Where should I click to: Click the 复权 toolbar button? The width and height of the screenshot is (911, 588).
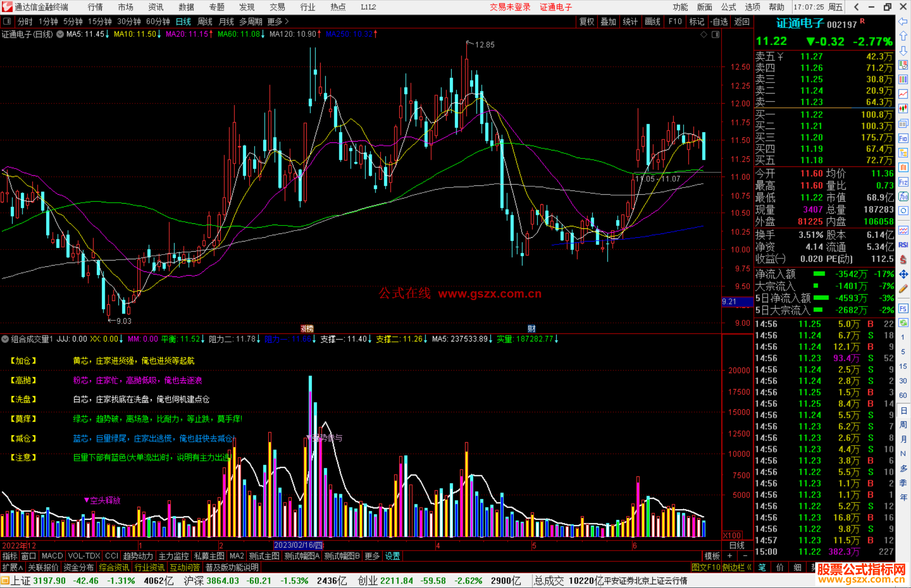(586, 21)
